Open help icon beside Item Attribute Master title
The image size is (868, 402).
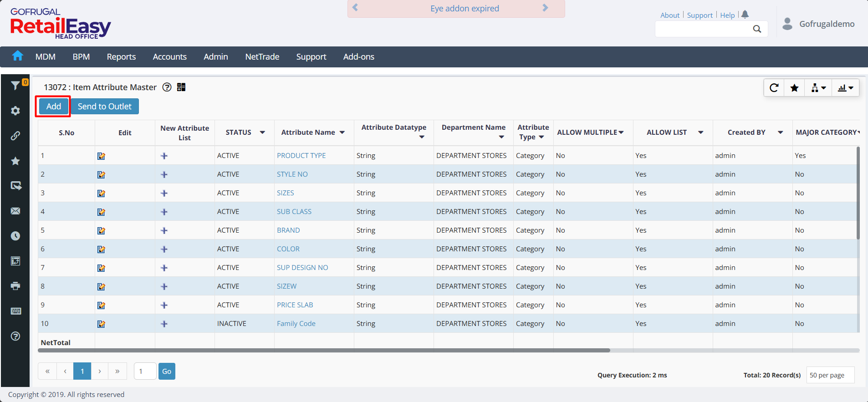tap(167, 87)
